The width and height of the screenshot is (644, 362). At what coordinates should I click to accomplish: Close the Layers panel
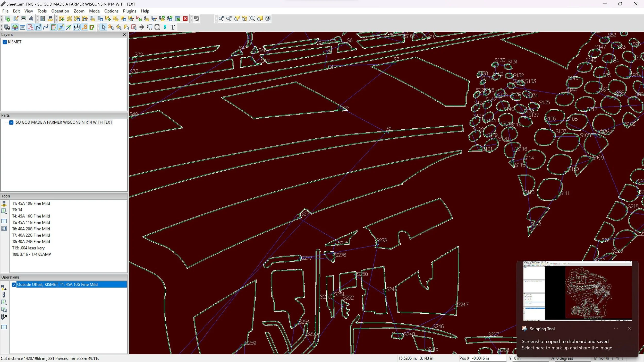(x=124, y=35)
